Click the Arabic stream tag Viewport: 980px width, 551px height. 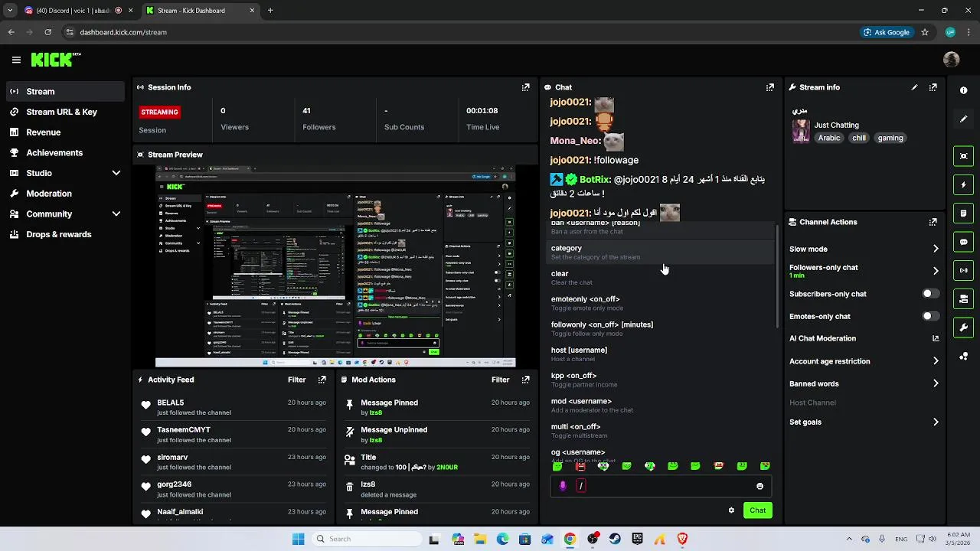click(829, 138)
